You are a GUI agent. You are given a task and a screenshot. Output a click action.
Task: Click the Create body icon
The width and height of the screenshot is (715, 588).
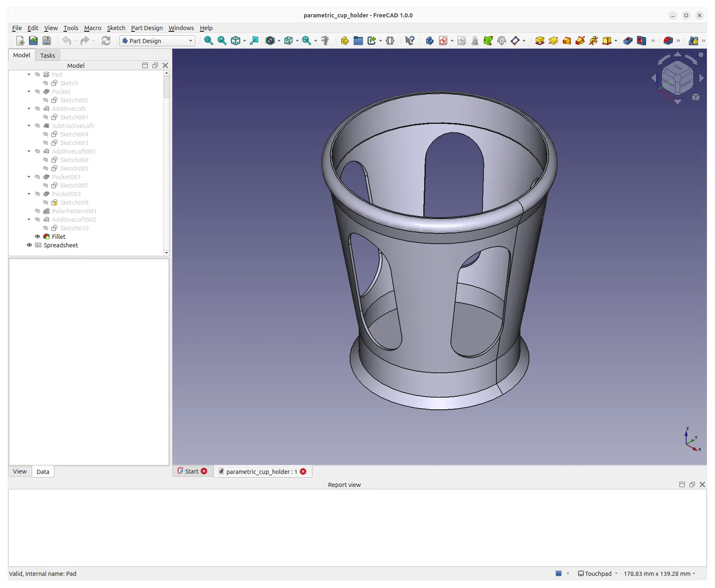click(429, 41)
